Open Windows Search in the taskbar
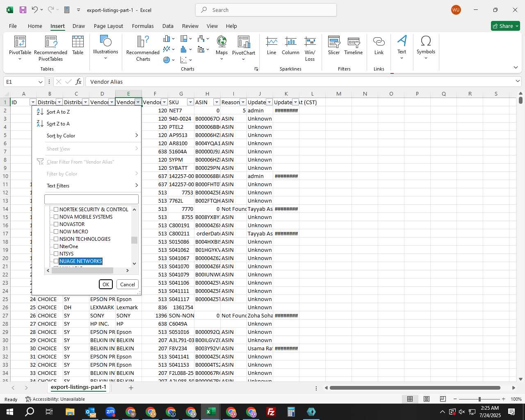 (x=30, y=412)
